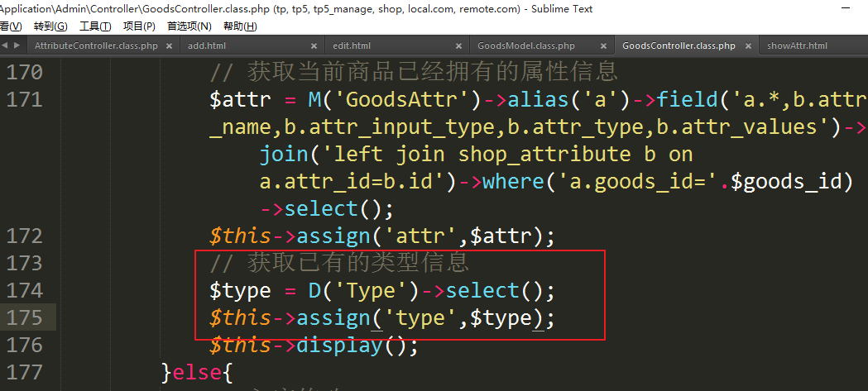868x391 pixels.
Task: Switch to the edit.html tab
Action: (x=352, y=46)
